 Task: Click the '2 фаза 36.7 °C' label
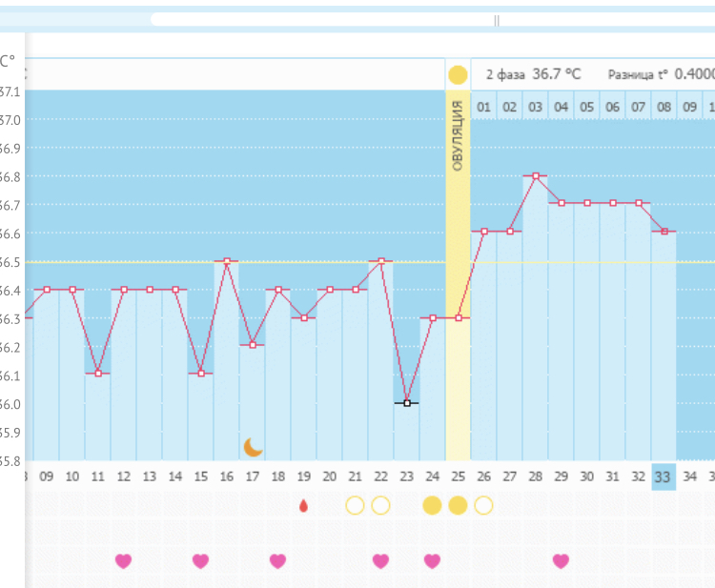pyautogui.click(x=533, y=74)
